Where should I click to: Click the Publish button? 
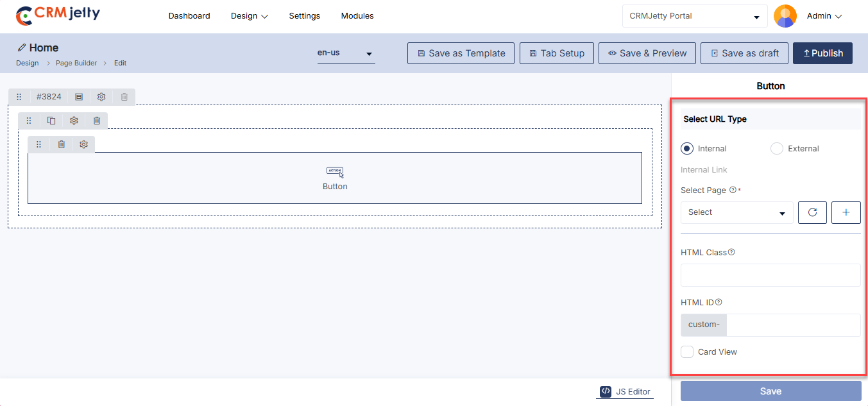[x=822, y=53]
